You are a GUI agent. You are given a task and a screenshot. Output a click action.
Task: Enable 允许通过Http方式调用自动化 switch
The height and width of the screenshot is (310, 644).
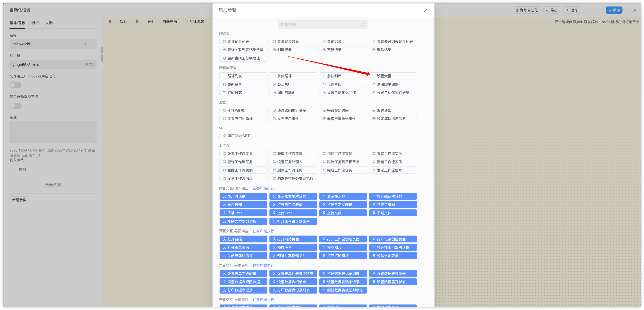[15, 85]
